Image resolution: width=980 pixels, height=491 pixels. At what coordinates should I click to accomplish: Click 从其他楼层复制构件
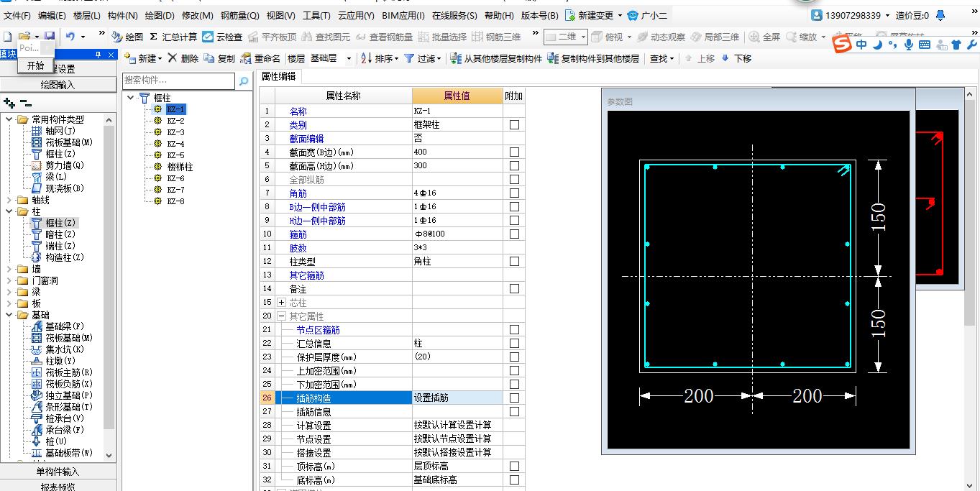click(x=496, y=58)
